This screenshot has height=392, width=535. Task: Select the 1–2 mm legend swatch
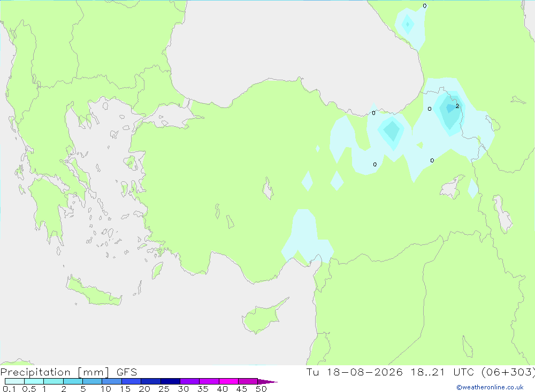53,381
